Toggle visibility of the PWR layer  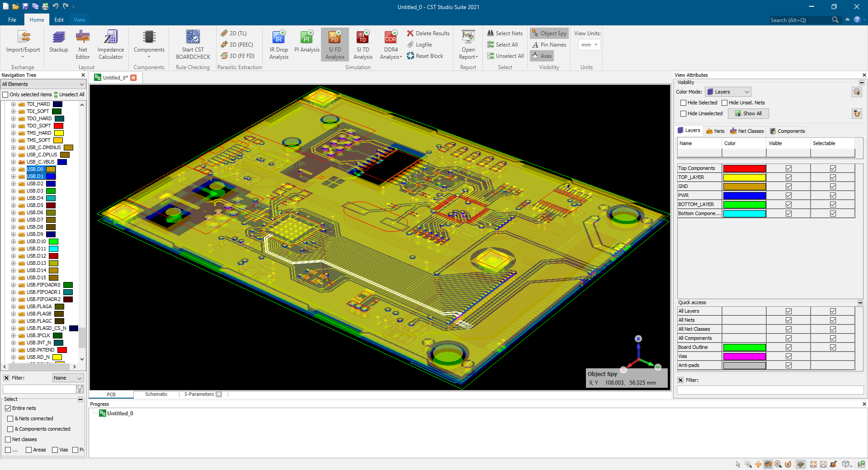click(788, 196)
